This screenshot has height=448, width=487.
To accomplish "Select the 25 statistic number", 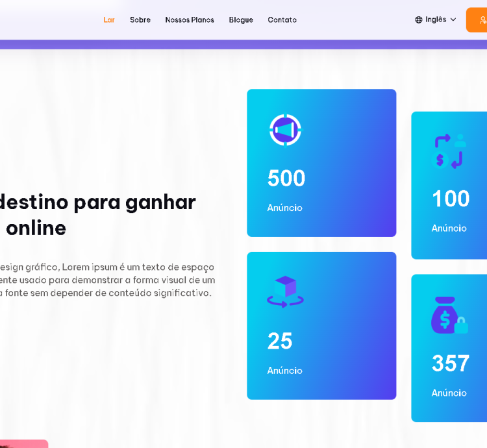I will pyautogui.click(x=280, y=341).
